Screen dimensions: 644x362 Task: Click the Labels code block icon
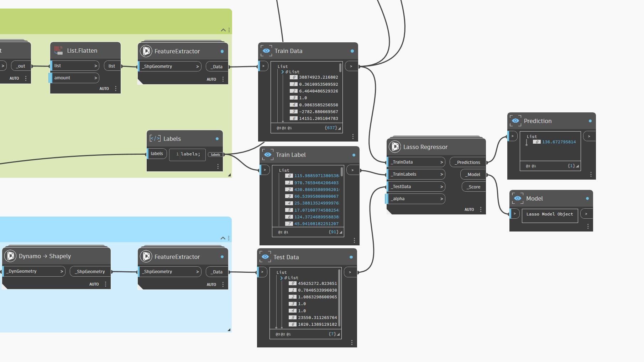155,139
